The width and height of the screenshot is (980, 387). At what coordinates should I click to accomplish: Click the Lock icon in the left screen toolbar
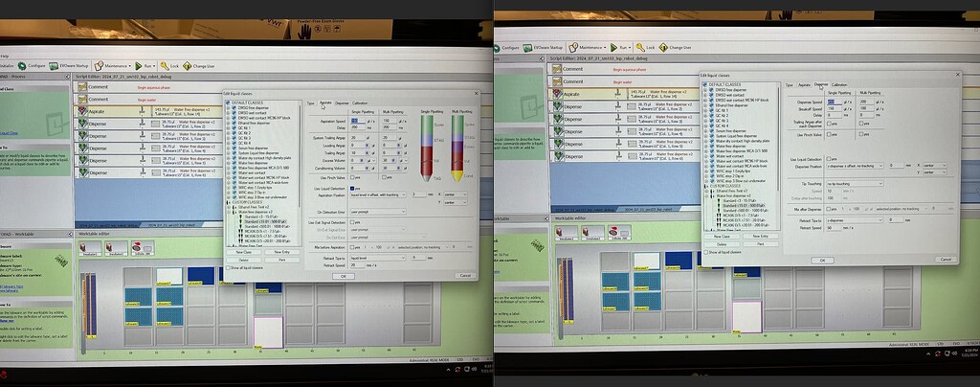164,65
